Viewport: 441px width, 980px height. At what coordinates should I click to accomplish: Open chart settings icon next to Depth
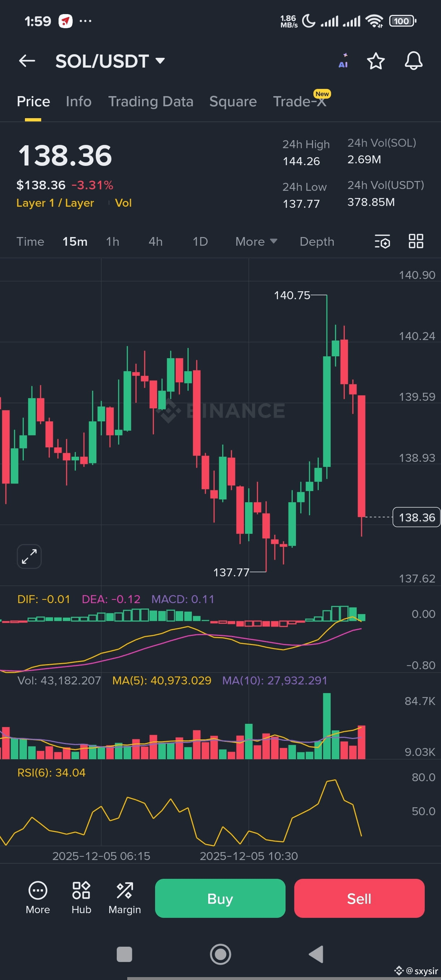click(382, 241)
